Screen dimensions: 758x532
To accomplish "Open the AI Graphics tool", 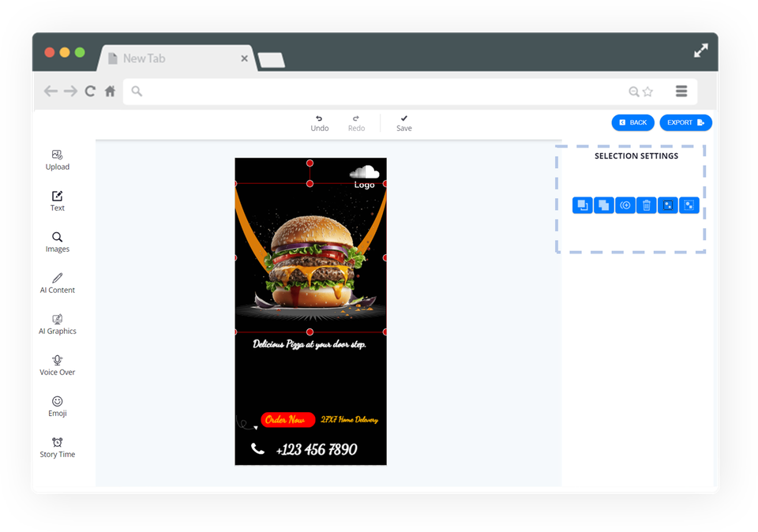I will pyautogui.click(x=57, y=324).
